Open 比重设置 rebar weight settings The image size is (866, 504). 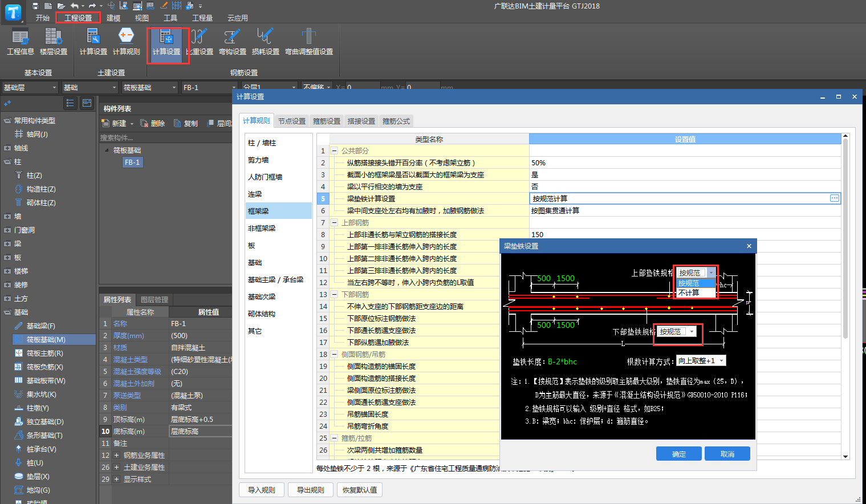pyautogui.click(x=200, y=42)
